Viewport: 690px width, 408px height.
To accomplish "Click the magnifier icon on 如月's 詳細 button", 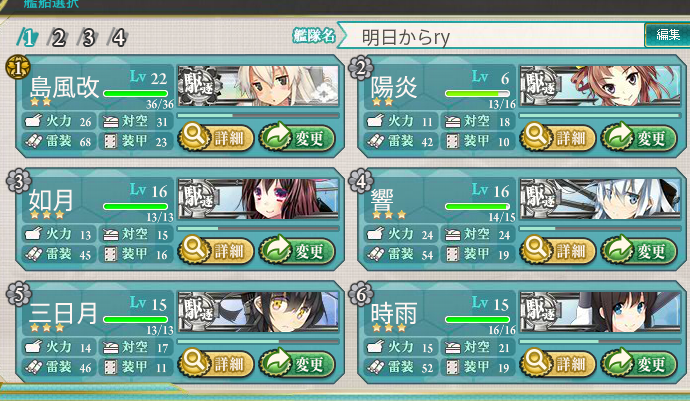I will [194, 249].
